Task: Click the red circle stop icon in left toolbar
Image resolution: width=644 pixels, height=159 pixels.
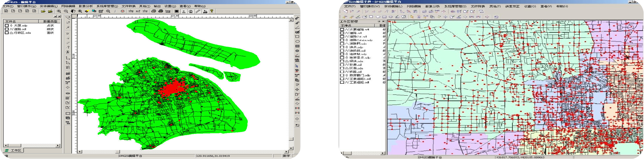Action: point(122,11)
